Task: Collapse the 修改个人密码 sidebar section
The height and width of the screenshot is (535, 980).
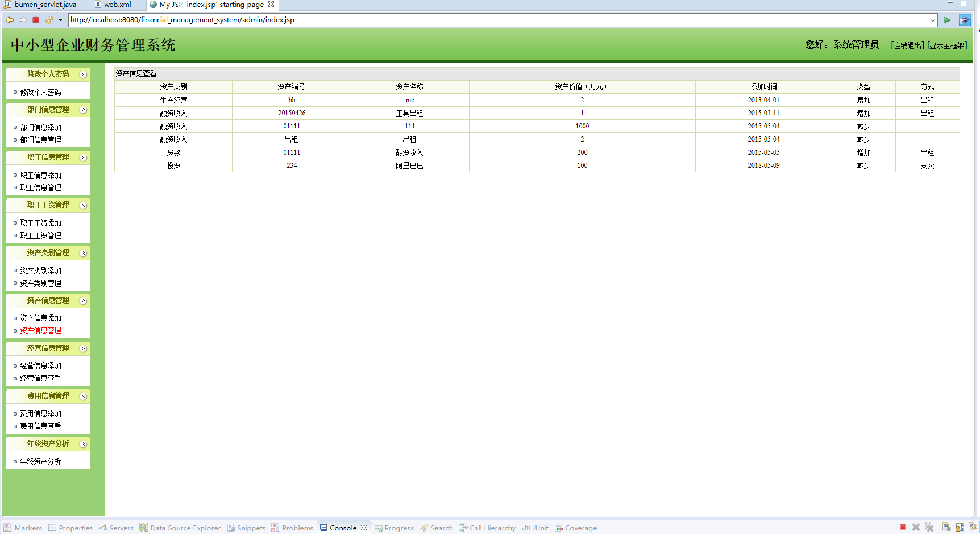Action: pyautogui.click(x=83, y=74)
